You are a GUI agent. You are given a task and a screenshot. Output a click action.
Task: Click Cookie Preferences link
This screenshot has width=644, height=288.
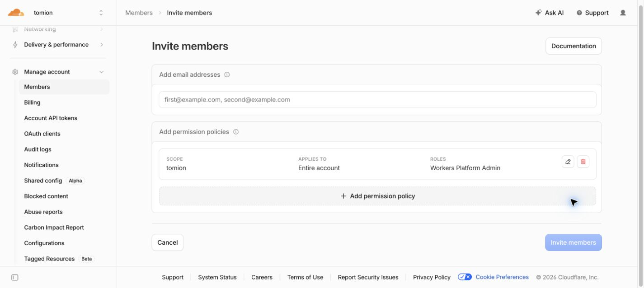coord(502,277)
